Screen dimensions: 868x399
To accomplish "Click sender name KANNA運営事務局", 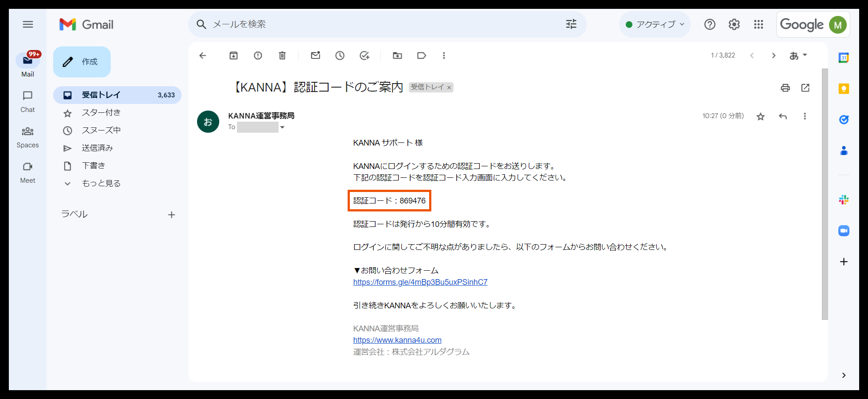I will 261,116.
